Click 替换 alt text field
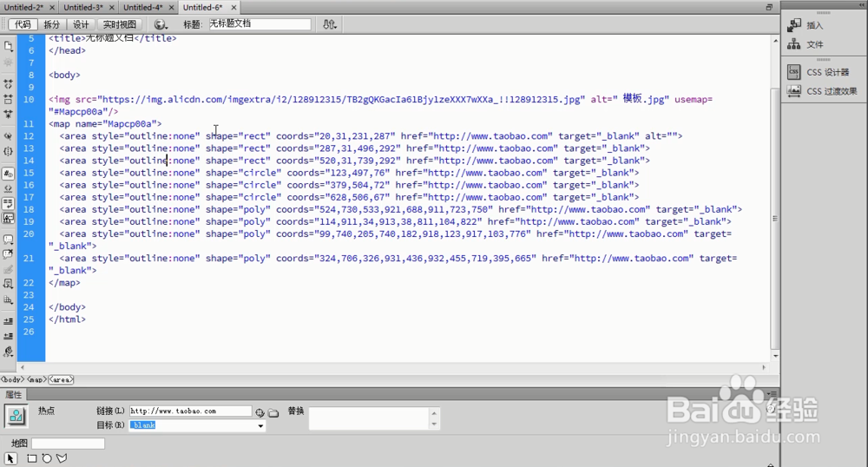Image resolution: width=868 pixels, height=467 pixels. [369, 418]
